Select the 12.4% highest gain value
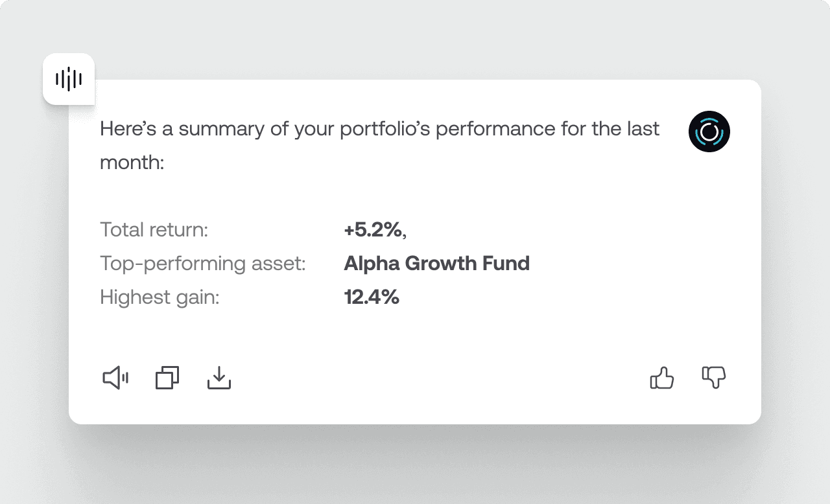830x504 pixels. tap(372, 297)
